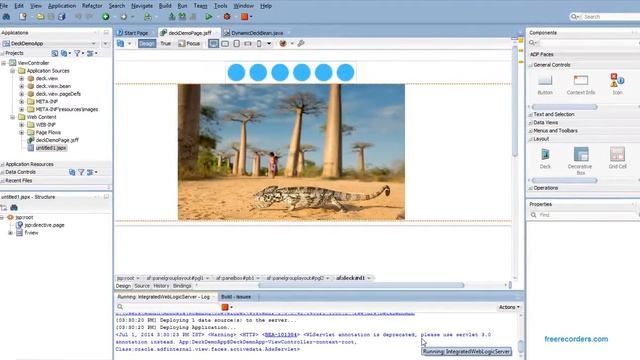Viewport: 640px width, 360px height.
Task: Select the Deck component in Layout palette
Action: (x=545, y=158)
